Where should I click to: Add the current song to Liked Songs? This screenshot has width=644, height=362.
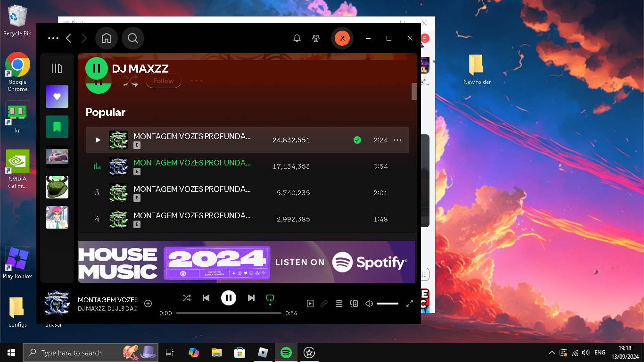[x=148, y=304]
